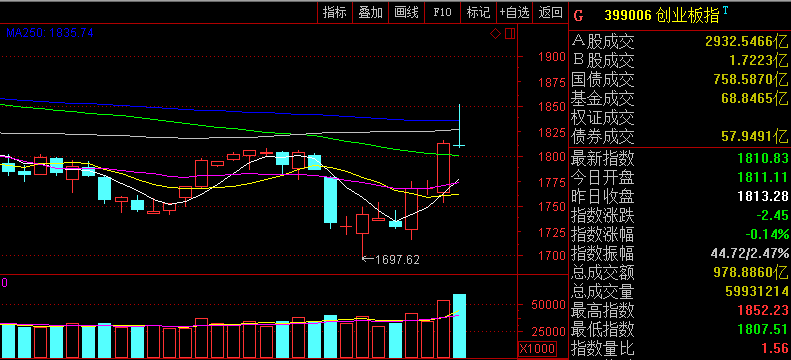Click the tallest cyan volume bar
791x360 pixels.
coord(460,326)
